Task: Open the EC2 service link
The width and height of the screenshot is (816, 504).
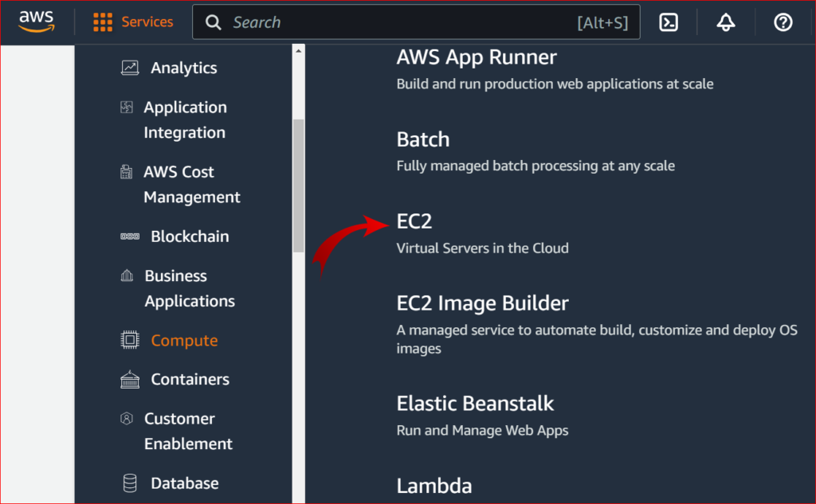Action: click(x=414, y=221)
